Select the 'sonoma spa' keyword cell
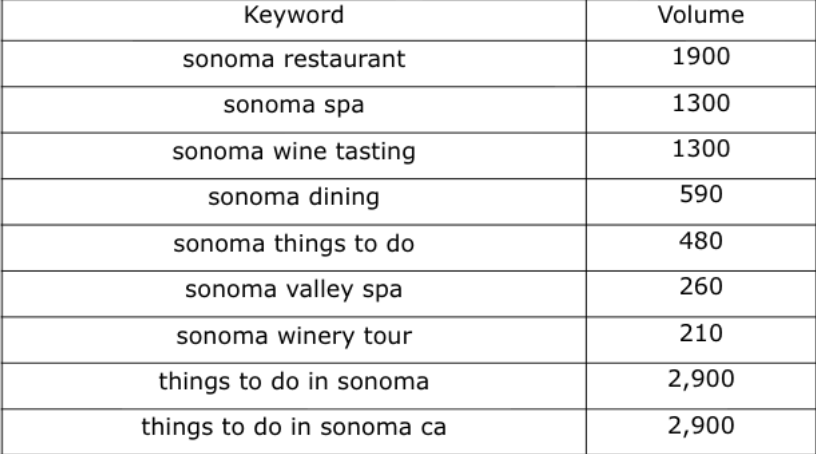Image resolution: width=816 pixels, height=454 pixels. 293,105
